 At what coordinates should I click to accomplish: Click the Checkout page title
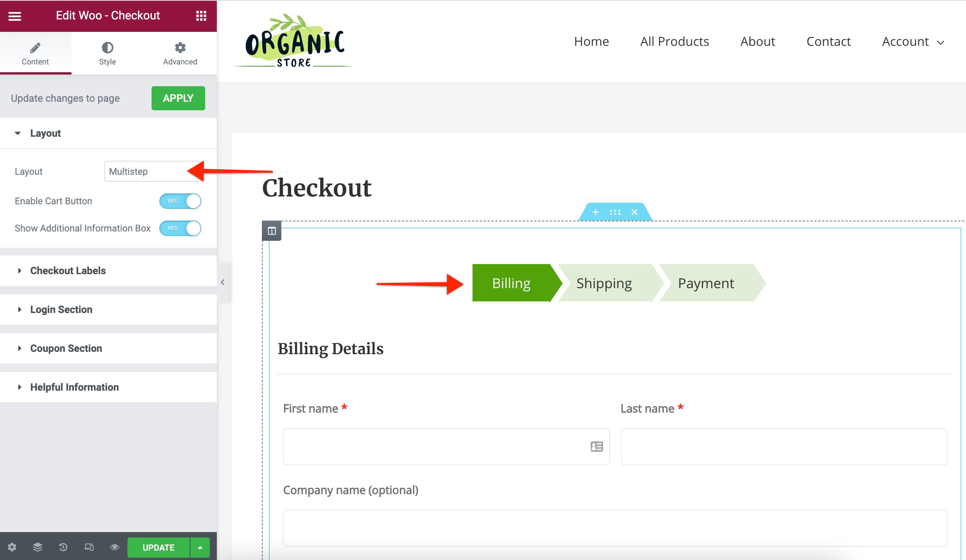click(x=317, y=188)
